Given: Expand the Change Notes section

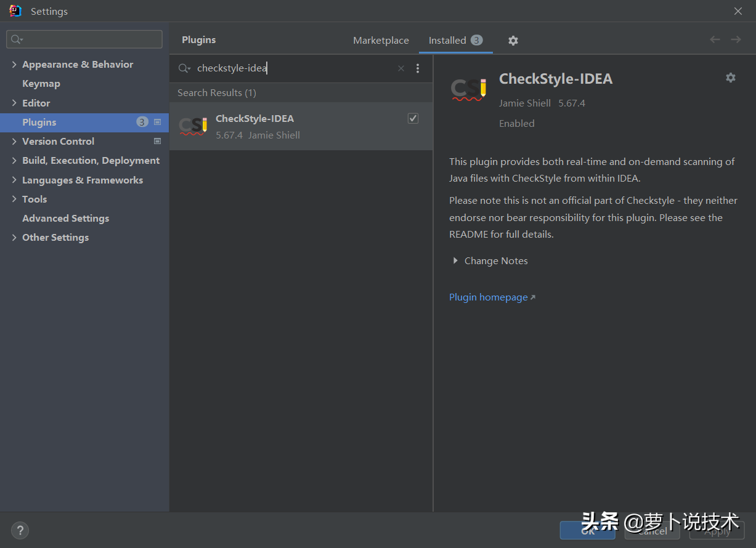Looking at the screenshot, I should pos(455,261).
